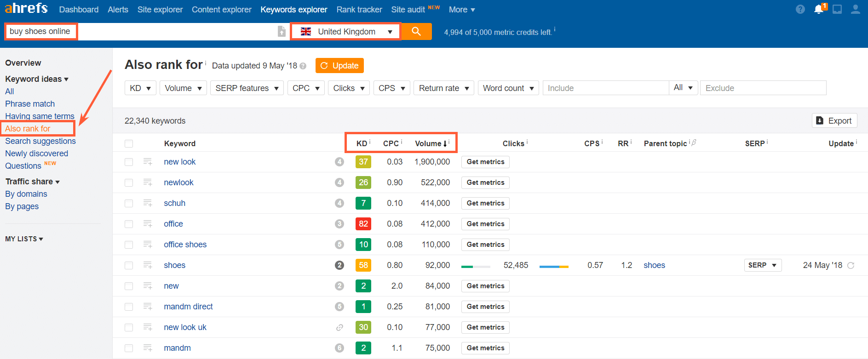Toggle the select-all checkbox in table header

129,144
